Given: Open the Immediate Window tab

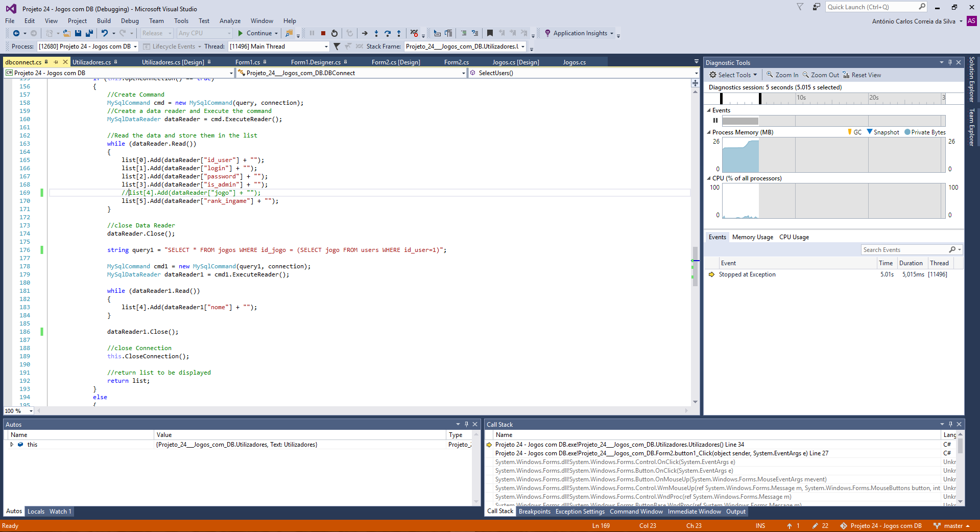Looking at the screenshot, I should (694, 512).
